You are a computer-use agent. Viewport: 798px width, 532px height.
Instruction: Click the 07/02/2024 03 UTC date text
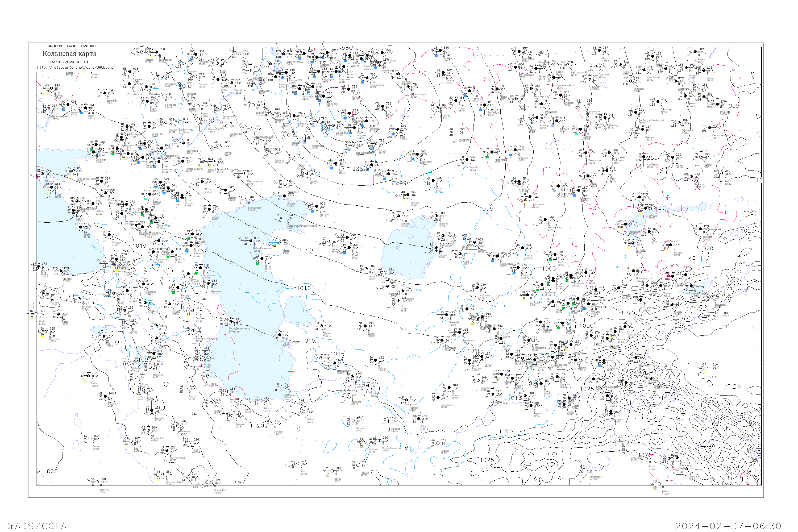[x=70, y=62]
